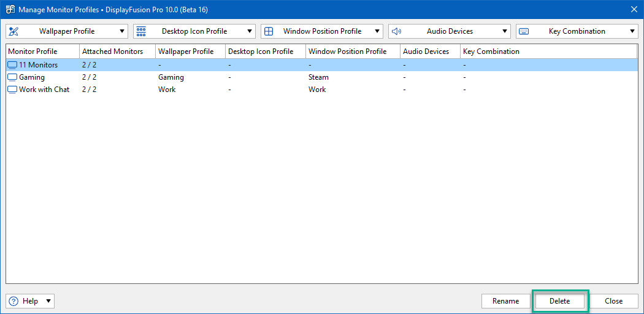This screenshot has height=314, width=644.
Task: Click the monitor icon beside Gaming
Action: pyautogui.click(x=13, y=77)
